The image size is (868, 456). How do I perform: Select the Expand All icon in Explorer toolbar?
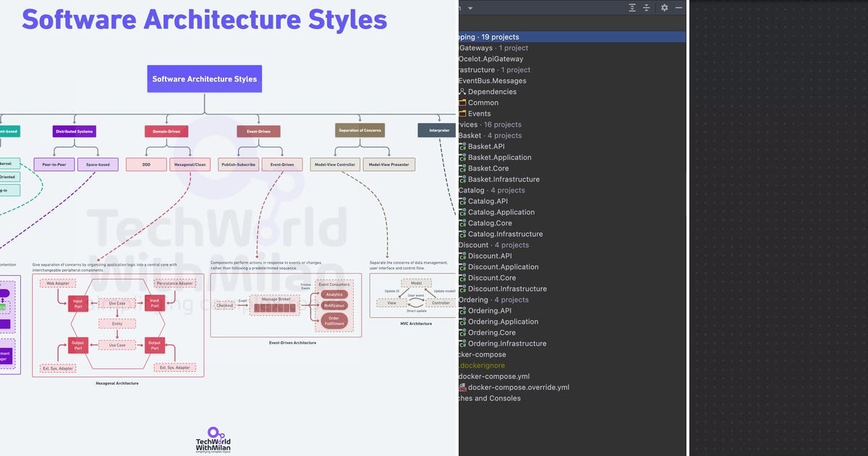click(632, 7)
